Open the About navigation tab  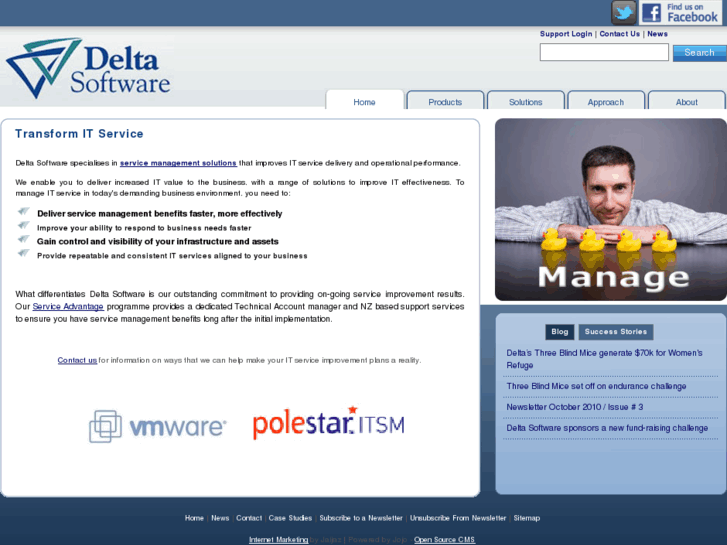[687, 102]
